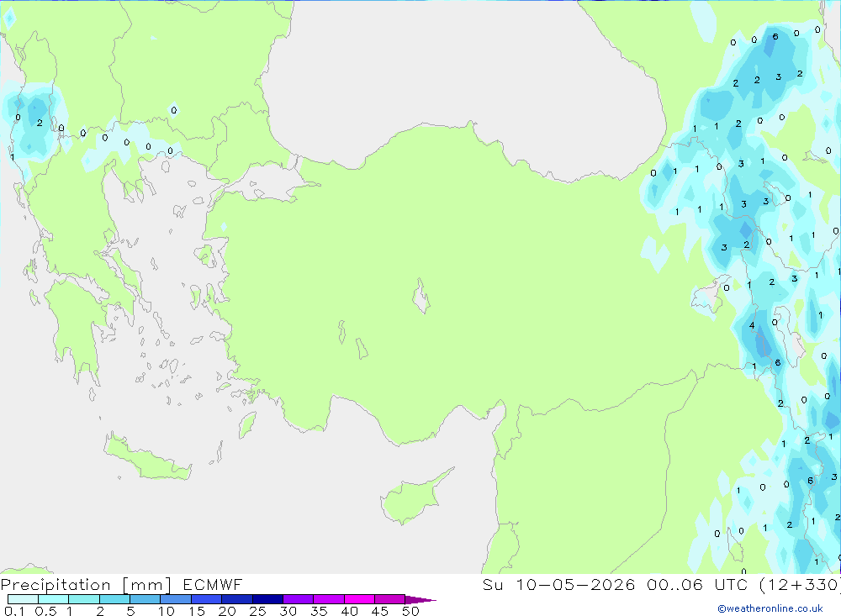Click the '00..06 UTC' time text
The width and height of the screenshot is (841, 616).
[x=698, y=584]
